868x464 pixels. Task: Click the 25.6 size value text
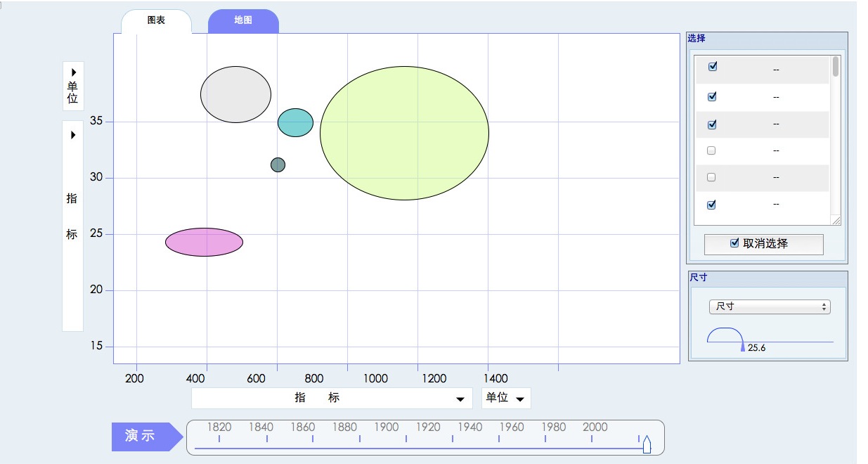[757, 348]
